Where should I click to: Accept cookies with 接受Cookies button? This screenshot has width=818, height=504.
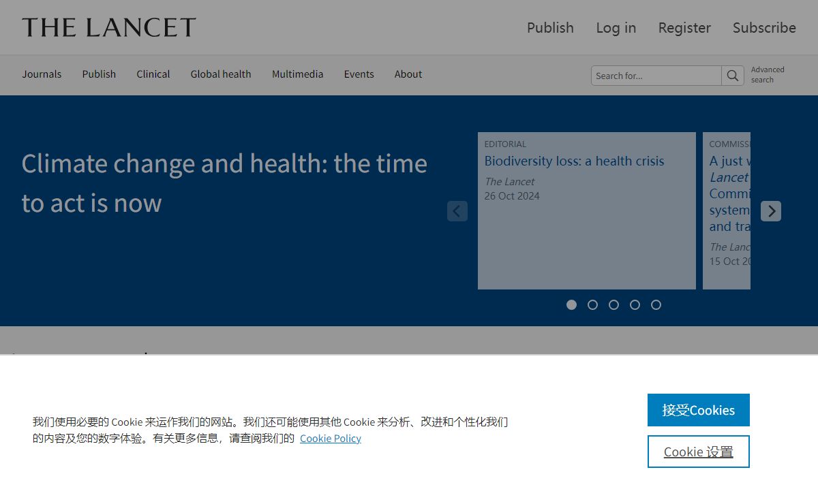tap(699, 410)
